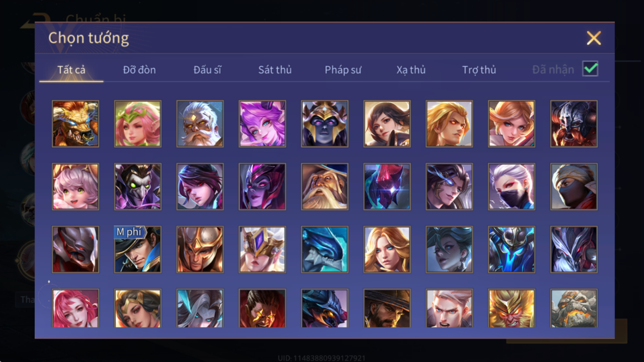The image size is (644, 362).
Task: Select the purple-haired horned girl hero
Action: [262, 124]
